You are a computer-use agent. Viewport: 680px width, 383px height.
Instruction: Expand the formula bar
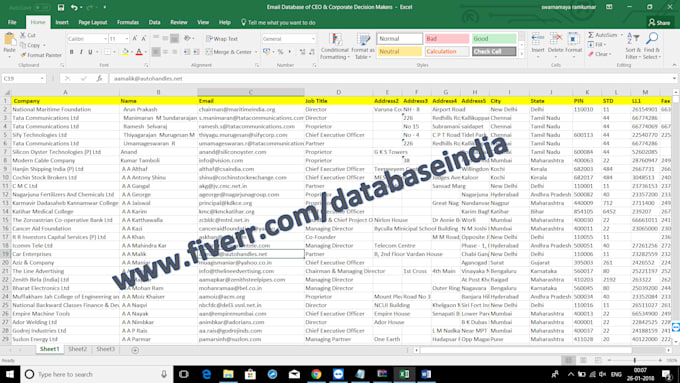tap(674, 79)
